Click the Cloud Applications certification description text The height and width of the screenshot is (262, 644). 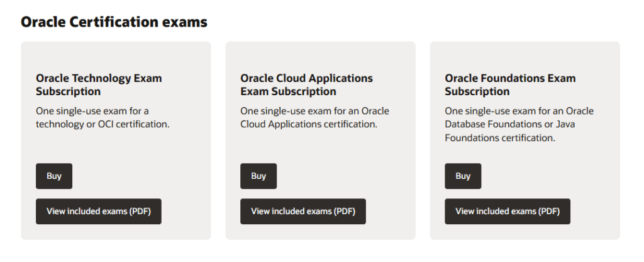314,118
